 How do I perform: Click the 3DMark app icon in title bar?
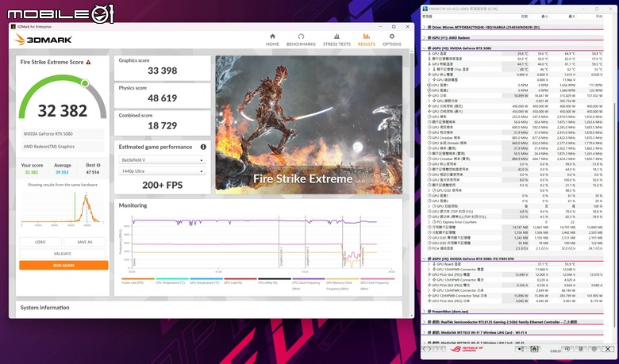point(13,26)
